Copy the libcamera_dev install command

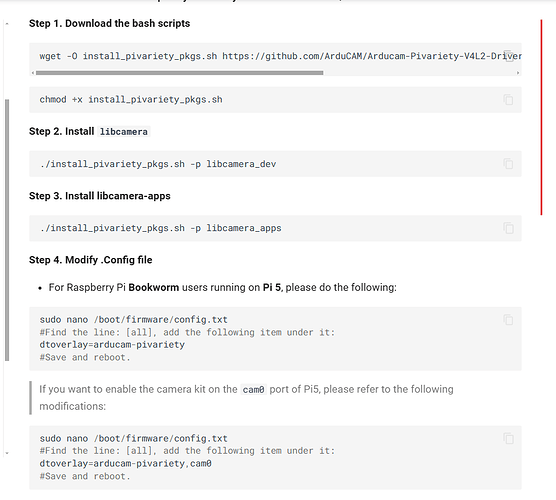(x=508, y=163)
